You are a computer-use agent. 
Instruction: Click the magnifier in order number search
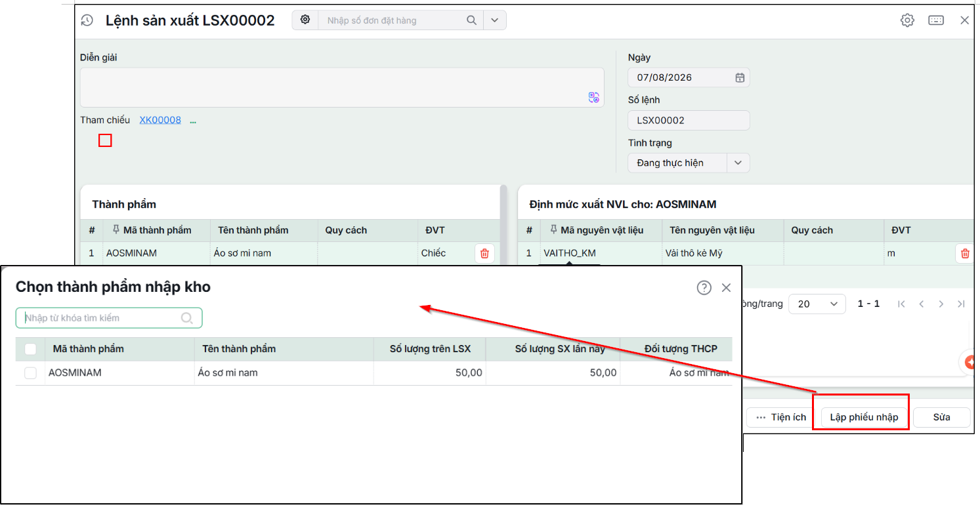point(471,20)
